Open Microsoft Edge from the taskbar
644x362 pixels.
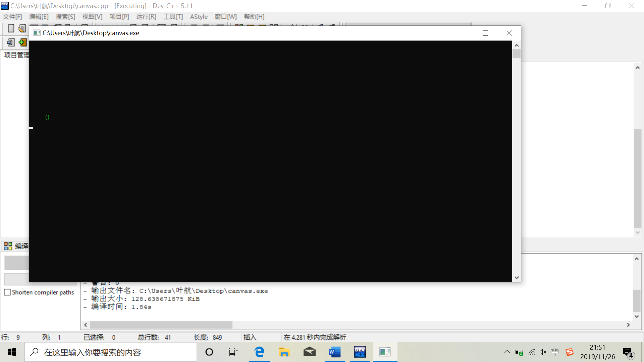(259, 352)
